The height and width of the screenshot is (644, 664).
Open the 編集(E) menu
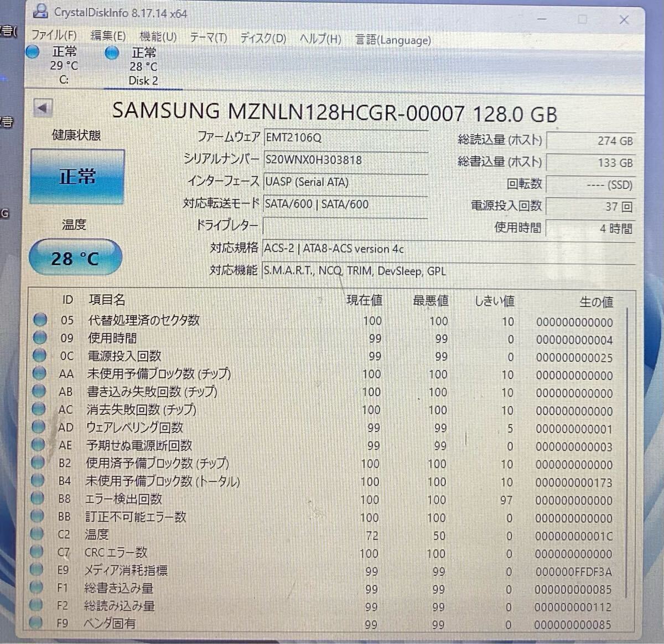[x=108, y=36]
